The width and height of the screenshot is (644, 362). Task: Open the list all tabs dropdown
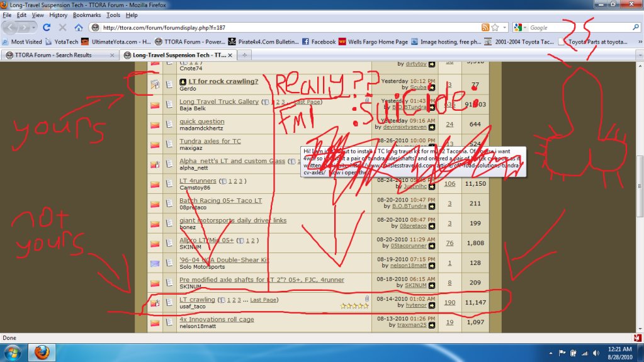(640, 55)
